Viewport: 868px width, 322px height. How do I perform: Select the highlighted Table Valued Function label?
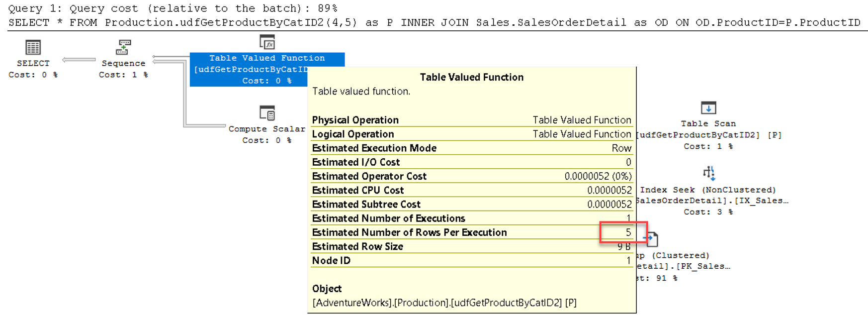click(267, 58)
